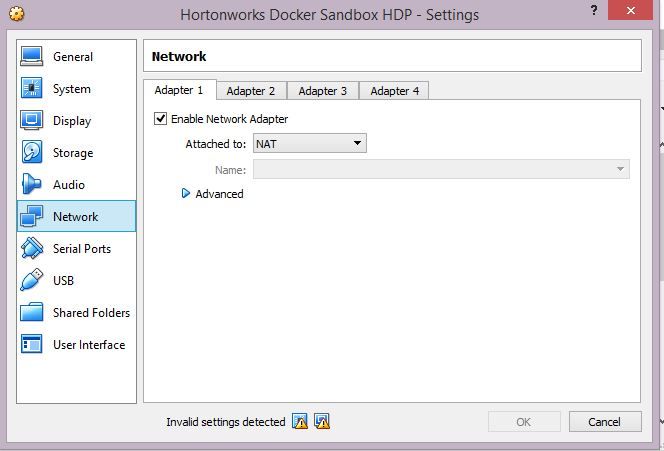
Task: Open the Display settings category
Action: [76, 121]
